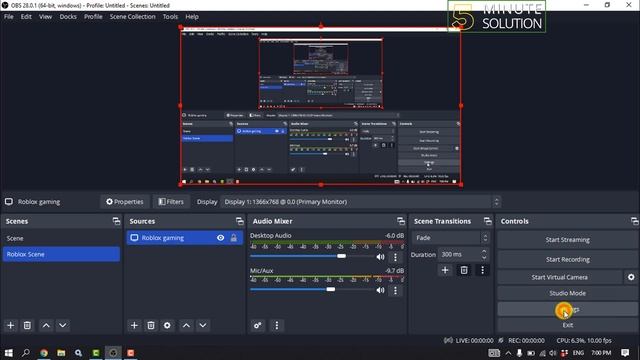Pop out the Sources dock
Viewport: 640px width, 360px height.
(x=240, y=221)
